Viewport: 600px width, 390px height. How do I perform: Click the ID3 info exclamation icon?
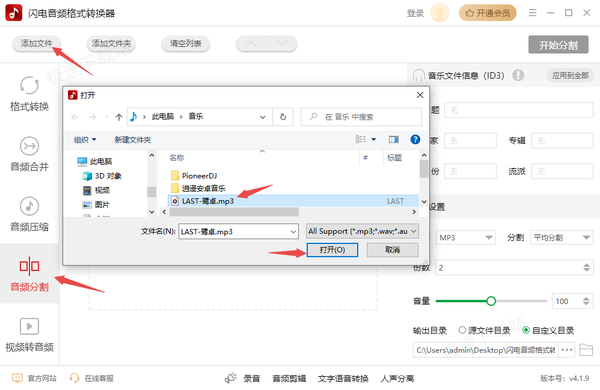518,75
